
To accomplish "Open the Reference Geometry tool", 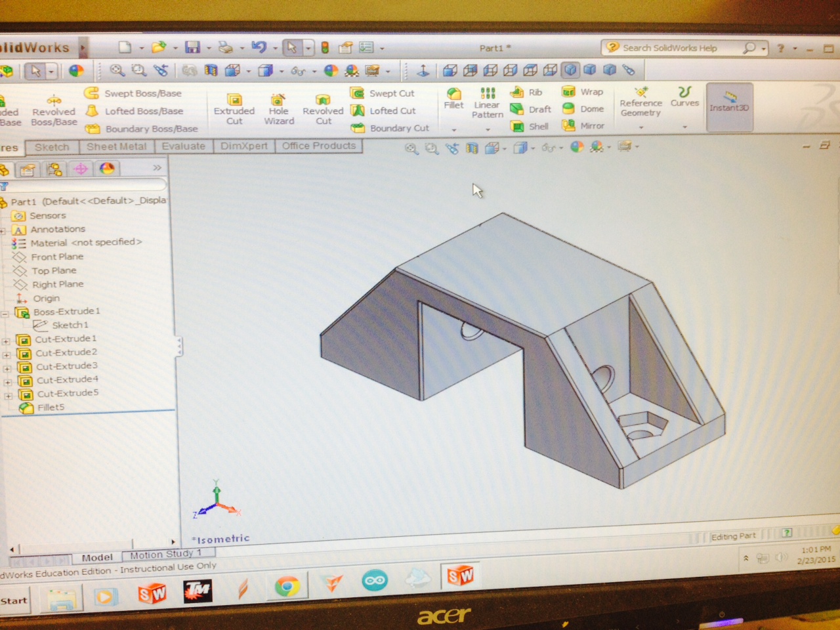I will (x=641, y=102).
